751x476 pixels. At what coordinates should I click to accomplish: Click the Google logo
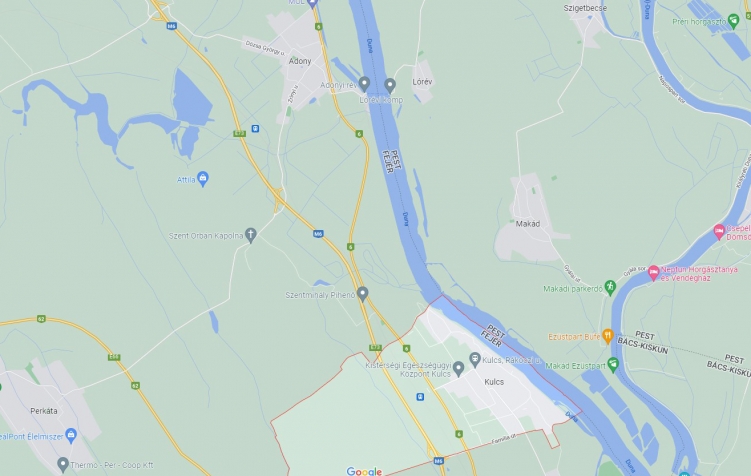[364, 472]
